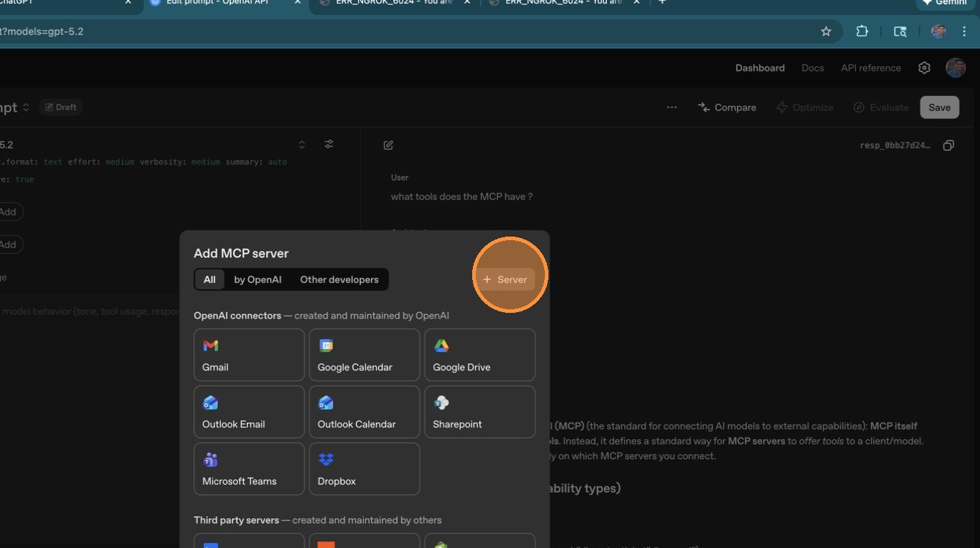The width and height of the screenshot is (980, 548).
Task: Switch to the All filter tab
Action: 209,279
